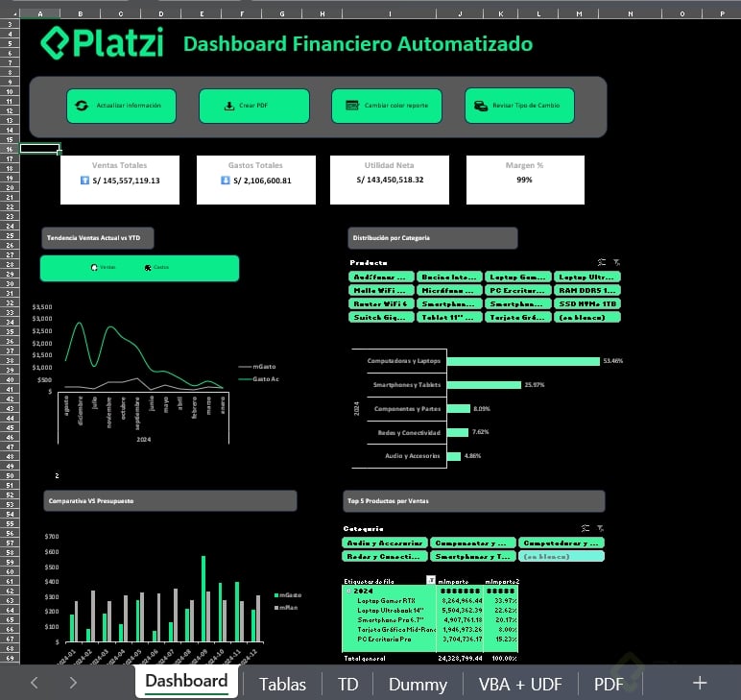
Task: Open the Etiquetas de fila filter dropdown
Action: [x=431, y=580]
